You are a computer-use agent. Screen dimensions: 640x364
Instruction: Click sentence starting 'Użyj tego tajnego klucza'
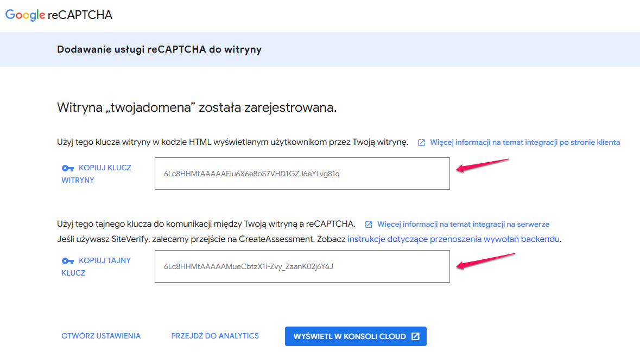206,224
